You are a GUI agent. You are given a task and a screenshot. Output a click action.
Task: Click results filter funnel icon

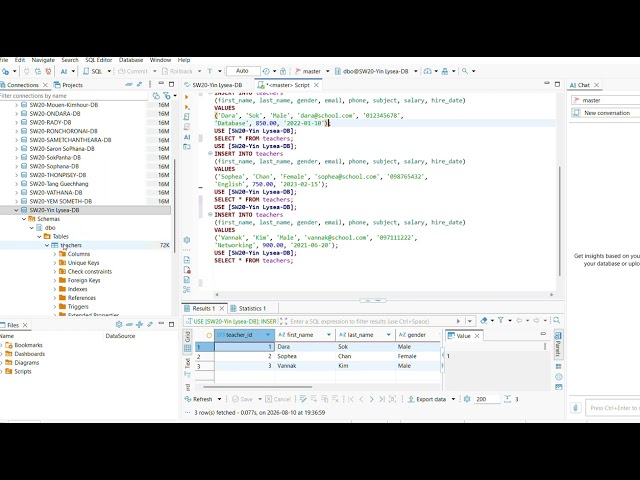[x=501, y=321]
